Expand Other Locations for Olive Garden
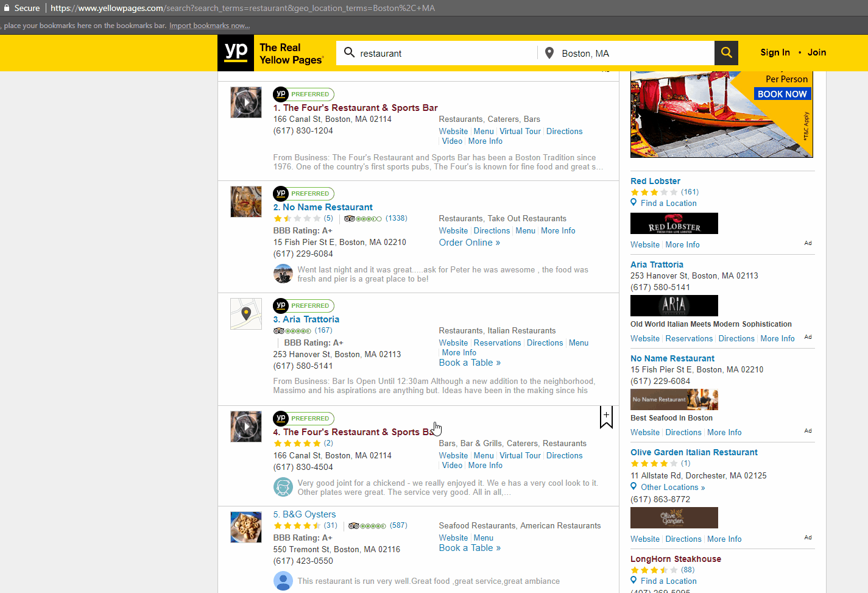The image size is (868, 593). [672, 487]
